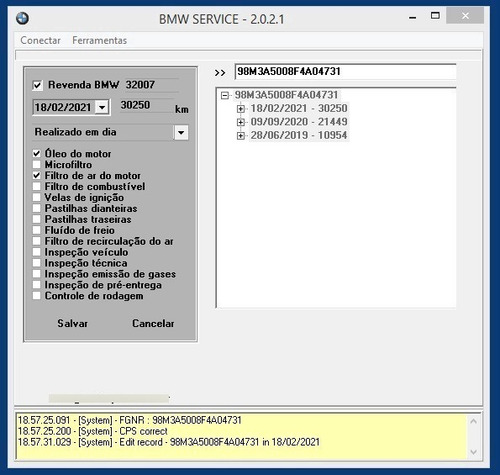Select tree row 09/09/2020 - 21449
Image resolution: width=500 pixels, height=475 pixels.
[x=299, y=122]
